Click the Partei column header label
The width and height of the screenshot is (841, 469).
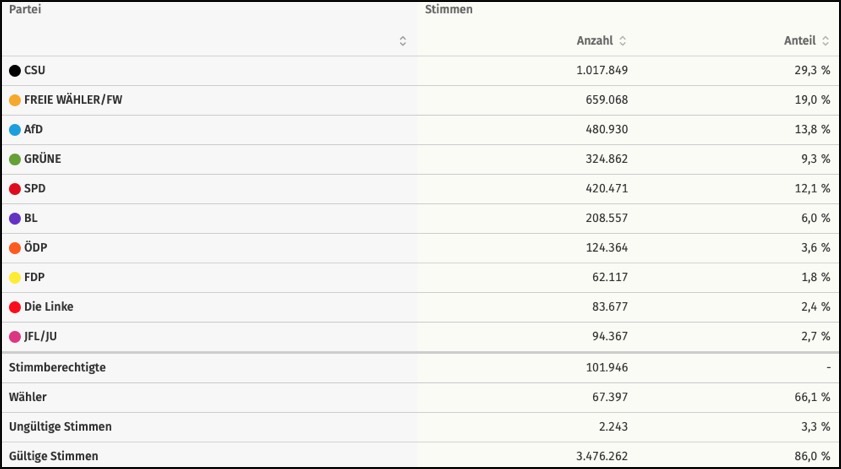[25, 10]
